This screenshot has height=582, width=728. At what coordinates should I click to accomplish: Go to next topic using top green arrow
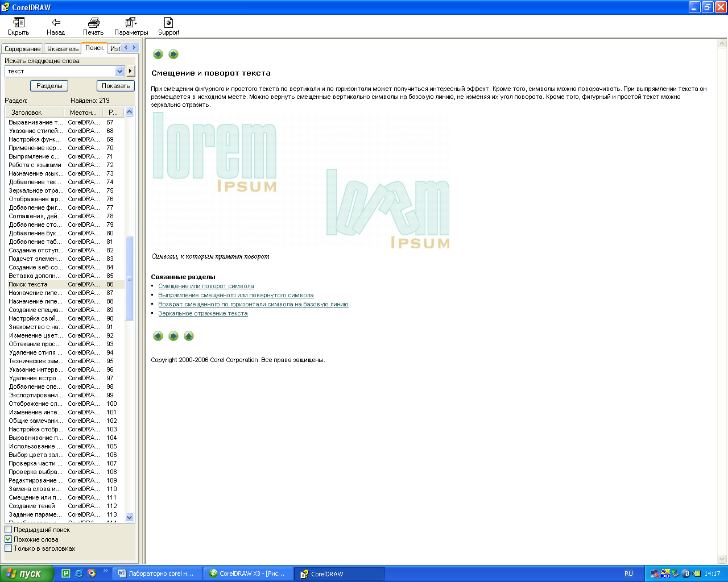[173, 54]
